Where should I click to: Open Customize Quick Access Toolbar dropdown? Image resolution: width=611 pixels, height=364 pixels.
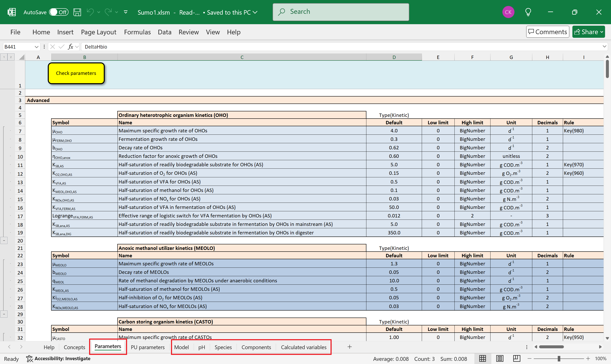point(126,12)
